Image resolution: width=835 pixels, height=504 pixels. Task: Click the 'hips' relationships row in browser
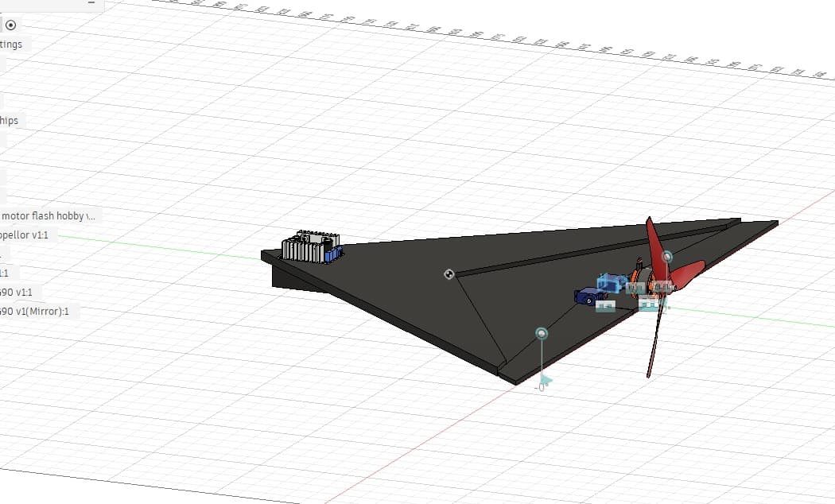[x=9, y=120]
